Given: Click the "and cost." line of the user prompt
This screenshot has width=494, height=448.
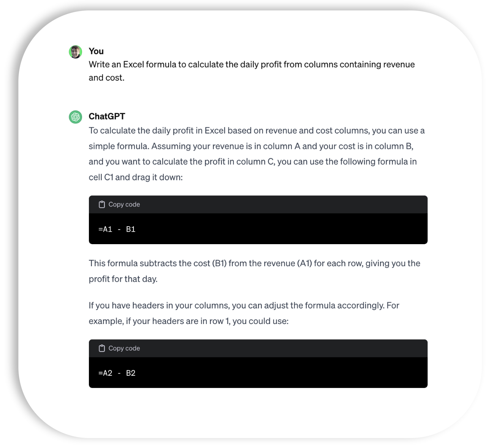Looking at the screenshot, I should click(x=106, y=78).
